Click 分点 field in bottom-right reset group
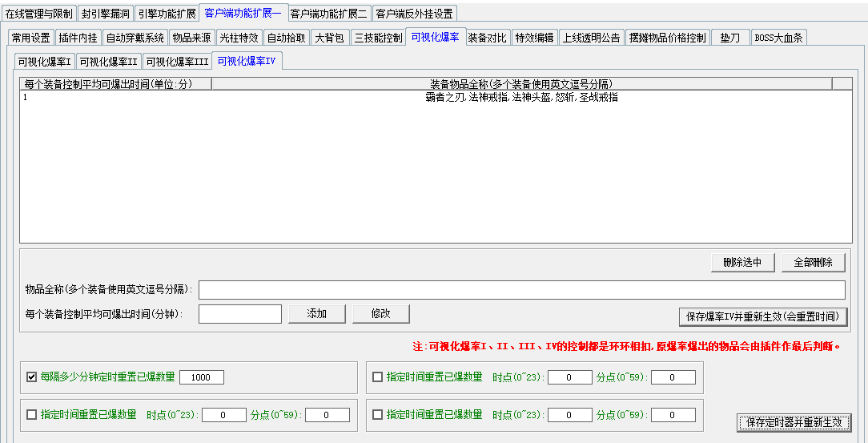The image size is (868, 443). click(673, 415)
